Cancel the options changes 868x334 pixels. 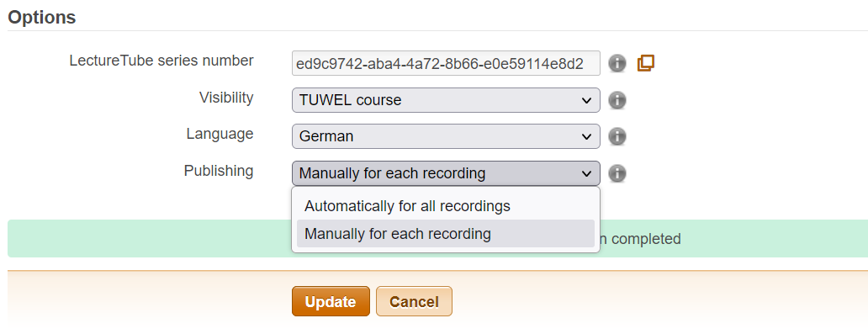[x=414, y=301]
